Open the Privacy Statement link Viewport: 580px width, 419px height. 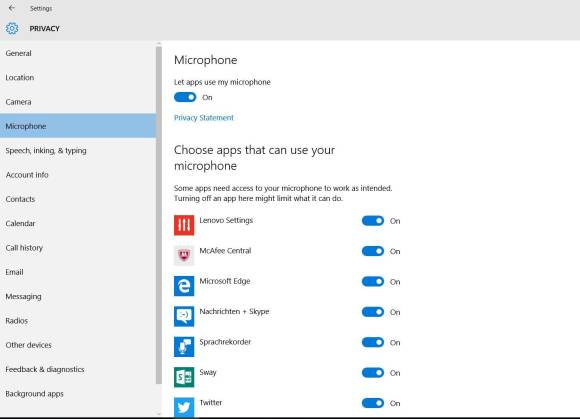[204, 118]
